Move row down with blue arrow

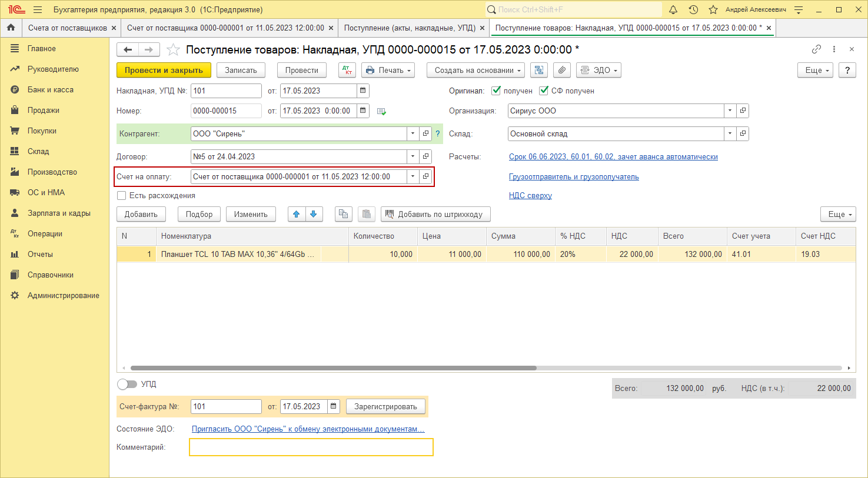tap(314, 214)
